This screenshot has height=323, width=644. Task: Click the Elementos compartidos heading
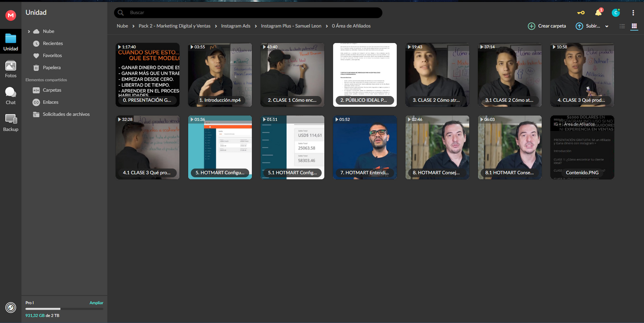pos(46,80)
